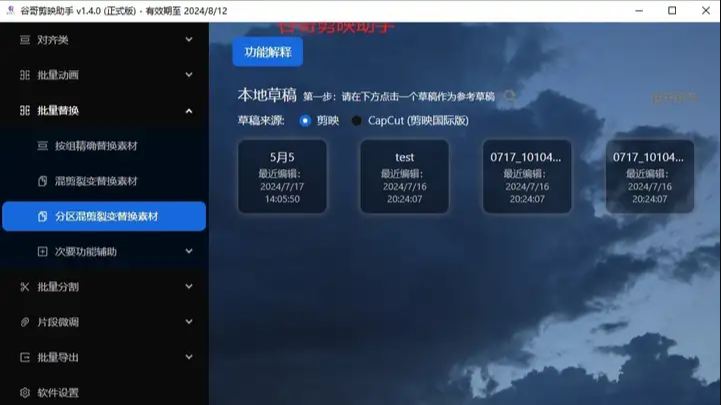Select the 分区混剪裂变替换素材 menu item
Screen dimensions: 721x405
point(105,216)
